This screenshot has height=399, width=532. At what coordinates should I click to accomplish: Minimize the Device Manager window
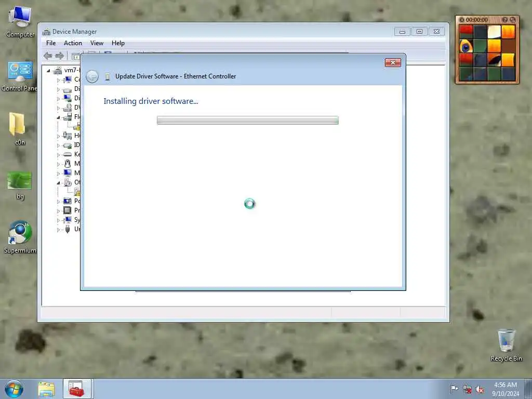point(402,32)
